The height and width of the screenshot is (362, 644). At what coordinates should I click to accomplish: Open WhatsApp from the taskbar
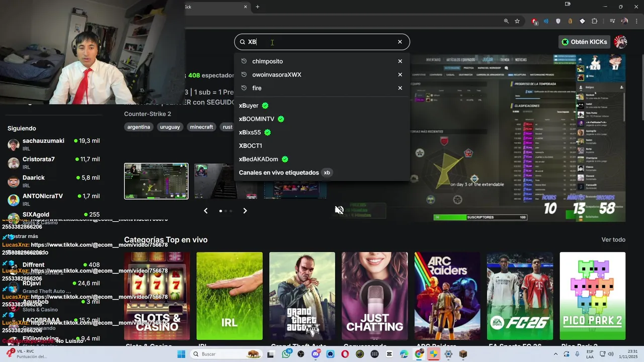(287, 354)
